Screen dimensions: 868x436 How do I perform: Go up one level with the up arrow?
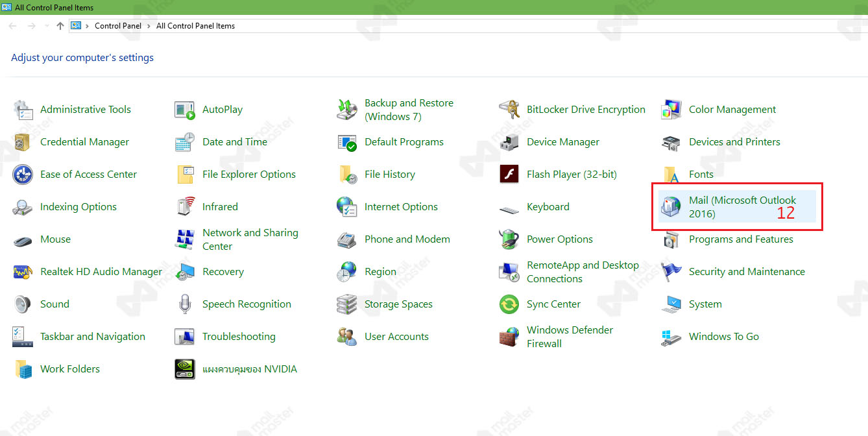coord(60,26)
